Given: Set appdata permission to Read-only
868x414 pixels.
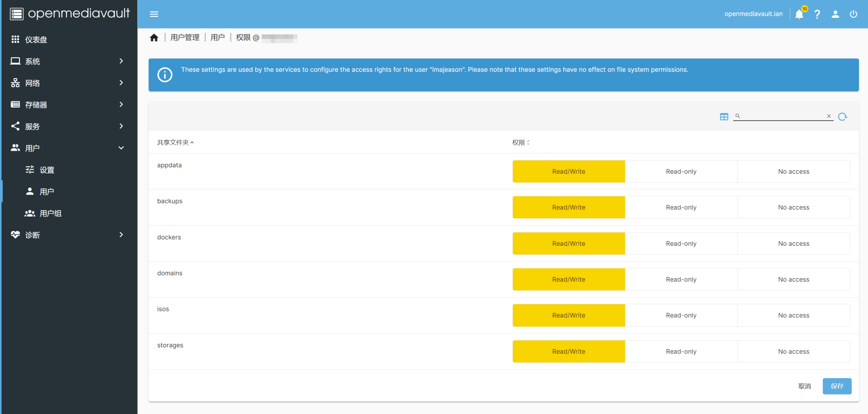Looking at the screenshot, I should [x=681, y=172].
